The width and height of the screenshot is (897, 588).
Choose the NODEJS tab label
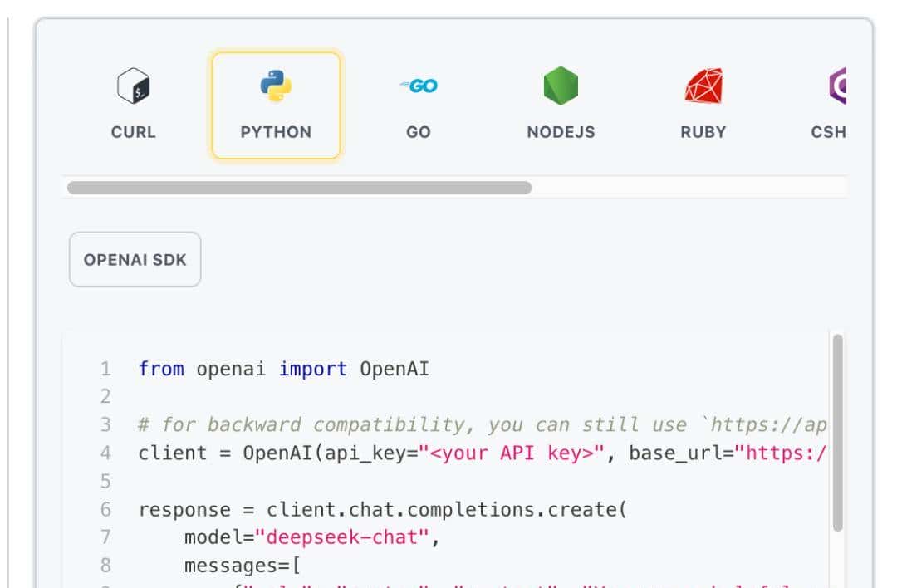[561, 132]
